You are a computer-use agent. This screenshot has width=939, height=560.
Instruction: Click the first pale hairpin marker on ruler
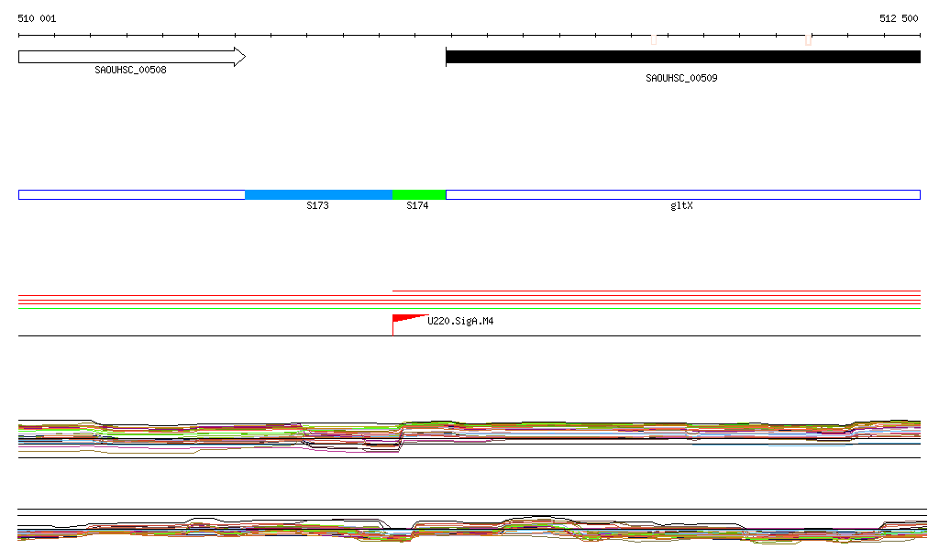point(653,39)
